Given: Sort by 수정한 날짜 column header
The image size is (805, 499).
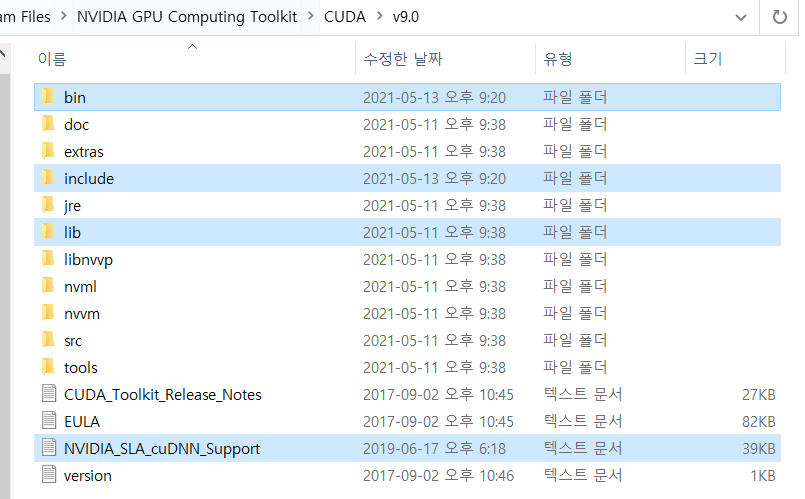Looking at the screenshot, I should click(402, 59).
